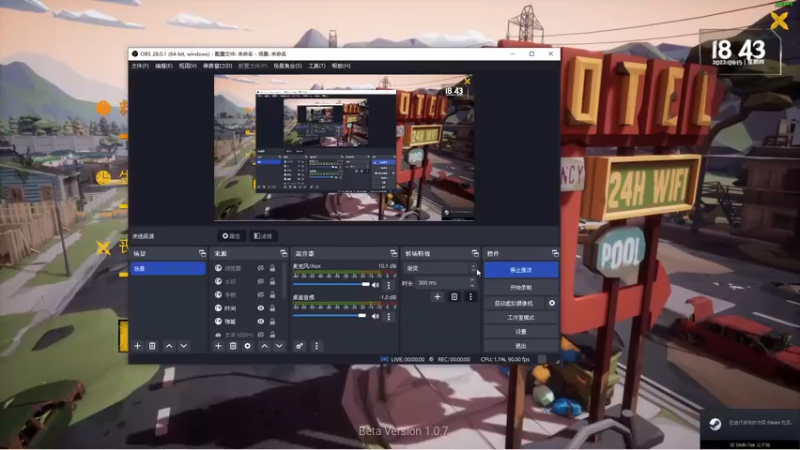
Task: Remove transition using trash icon
Action: point(454,296)
